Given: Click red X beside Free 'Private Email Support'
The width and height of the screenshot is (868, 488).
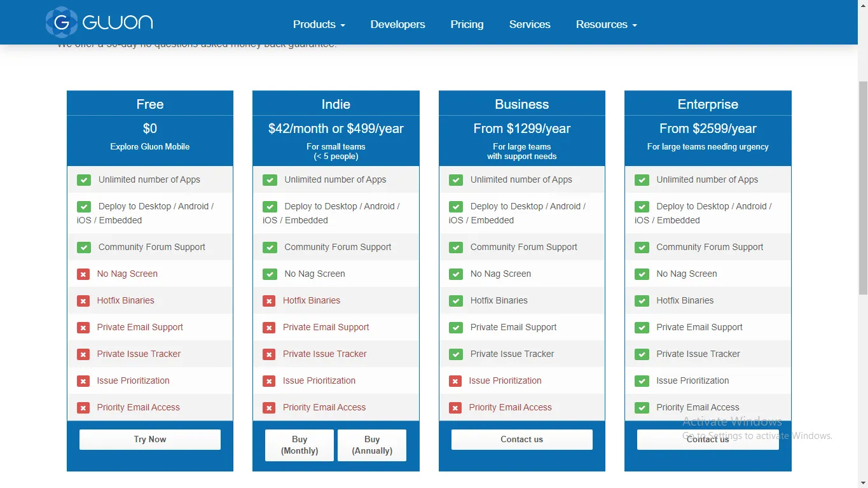Looking at the screenshot, I should (83, 328).
